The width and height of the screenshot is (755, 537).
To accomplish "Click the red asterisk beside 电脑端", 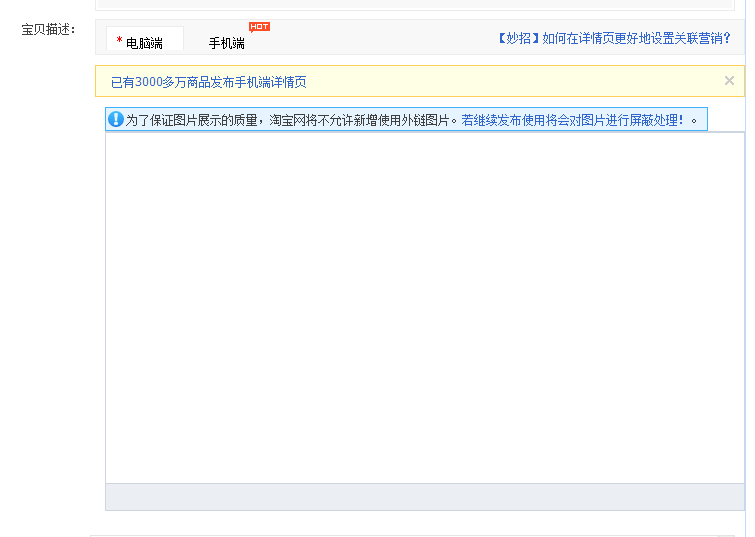I will (x=119, y=42).
